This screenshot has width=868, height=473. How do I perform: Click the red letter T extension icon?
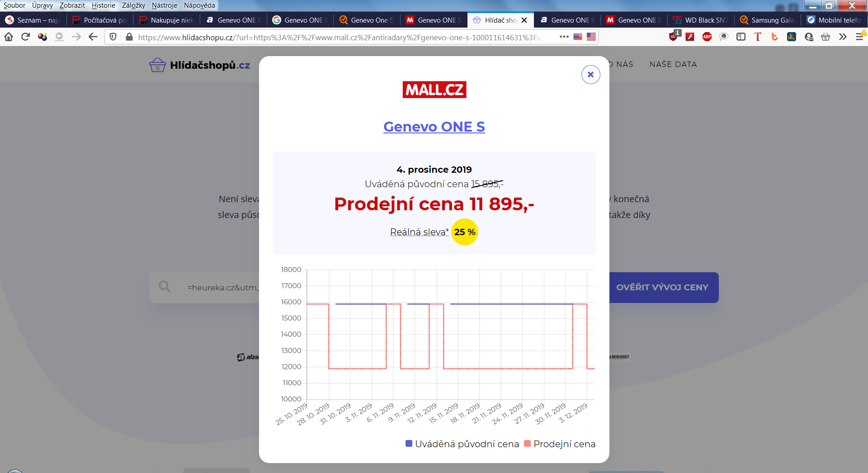coord(758,37)
